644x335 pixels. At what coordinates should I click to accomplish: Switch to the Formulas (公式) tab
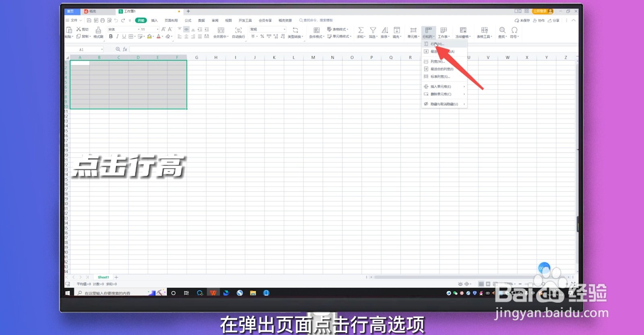click(188, 21)
